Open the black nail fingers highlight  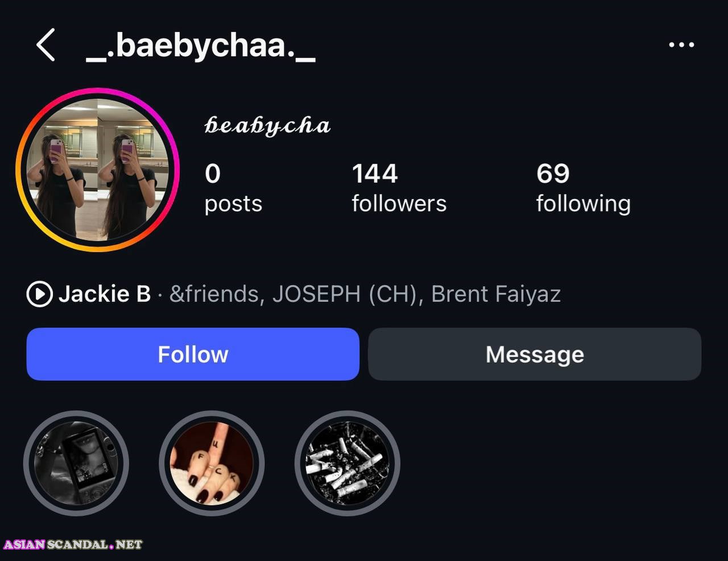pyautogui.click(x=212, y=463)
